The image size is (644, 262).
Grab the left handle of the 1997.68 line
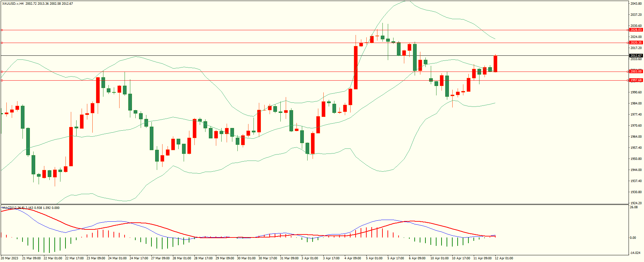coord(2,80)
